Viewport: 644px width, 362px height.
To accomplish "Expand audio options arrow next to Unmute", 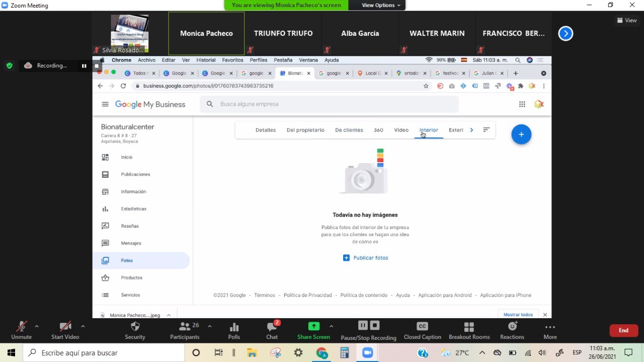I will coord(37,326).
